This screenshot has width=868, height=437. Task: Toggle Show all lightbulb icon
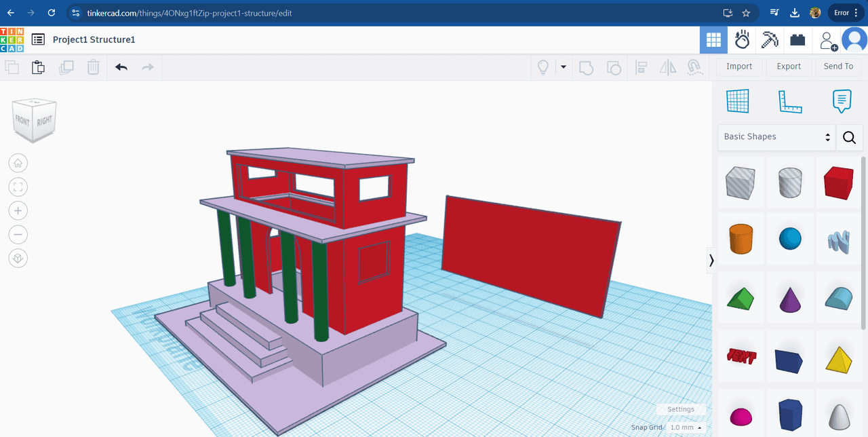tap(542, 67)
